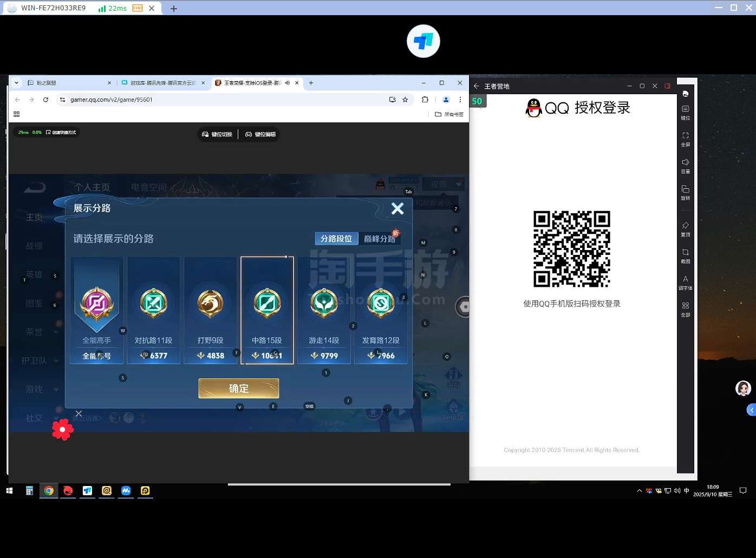The height and width of the screenshot is (558, 756).
Task: Switch to the 游戏库 browser tab
Action: pos(162,83)
